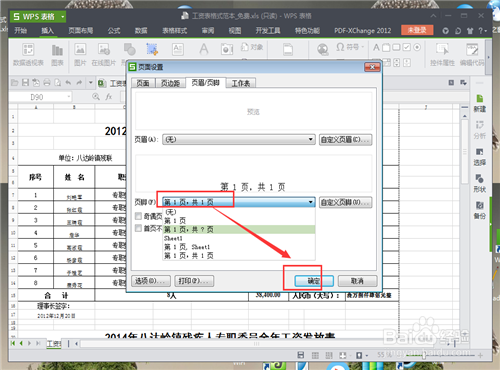Open the 数据 ribbon tab

pyautogui.click(x=141, y=31)
